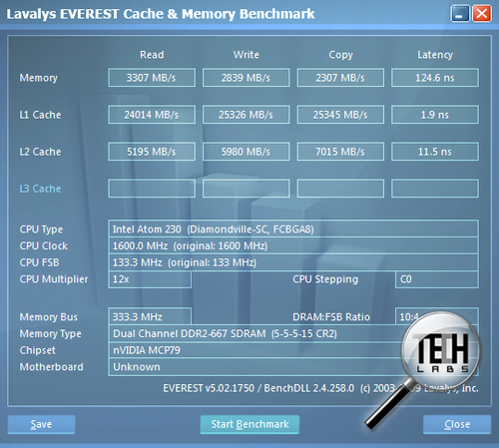The image size is (499, 448).
Task: Start the benchmark
Action: click(x=249, y=424)
